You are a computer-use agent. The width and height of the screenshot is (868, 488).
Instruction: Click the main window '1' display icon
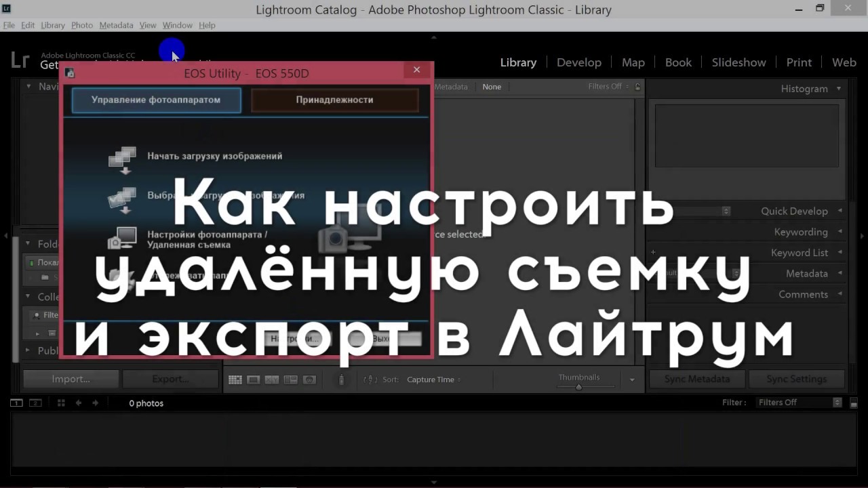point(16,403)
